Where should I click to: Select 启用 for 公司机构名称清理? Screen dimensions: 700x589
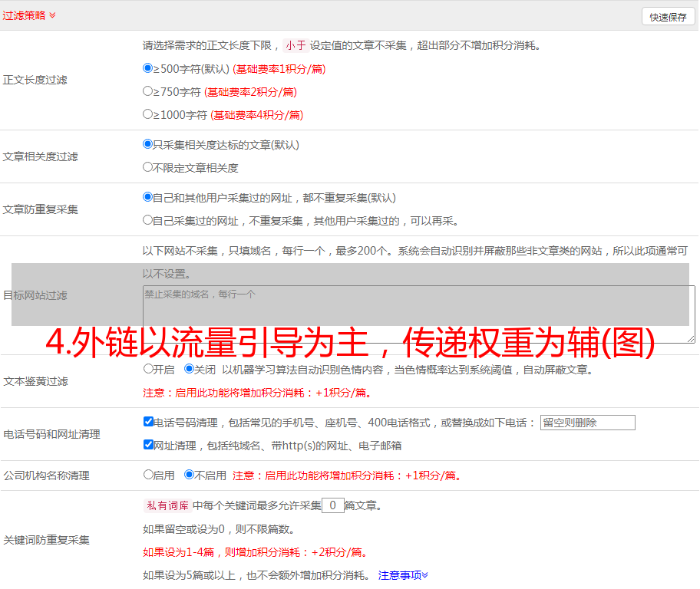point(148,475)
